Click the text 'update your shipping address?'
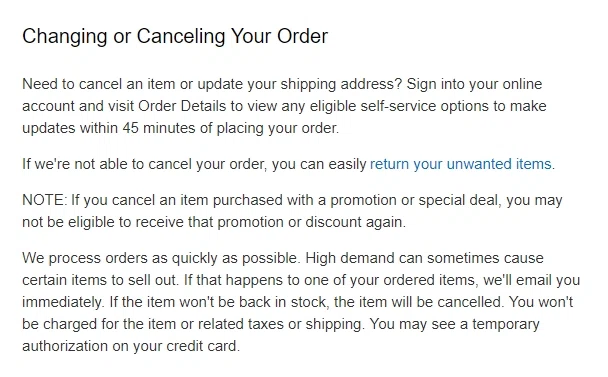 (300, 85)
